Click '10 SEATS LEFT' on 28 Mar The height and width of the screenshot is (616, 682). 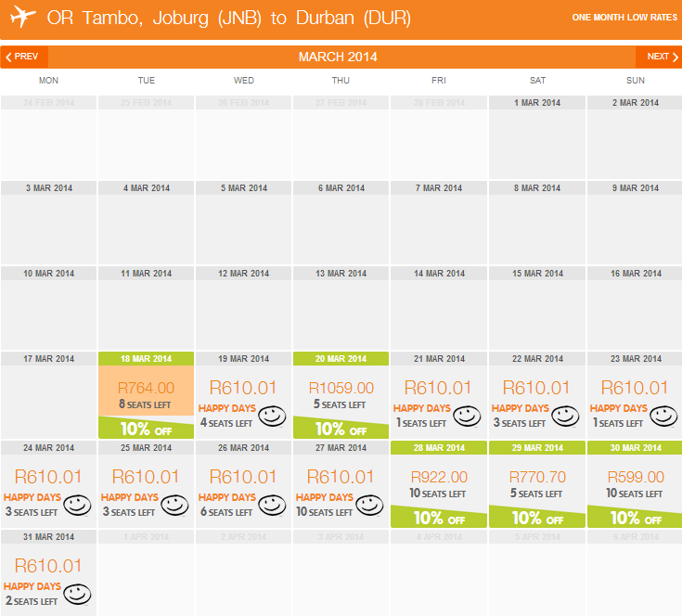[x=438, y=494]
